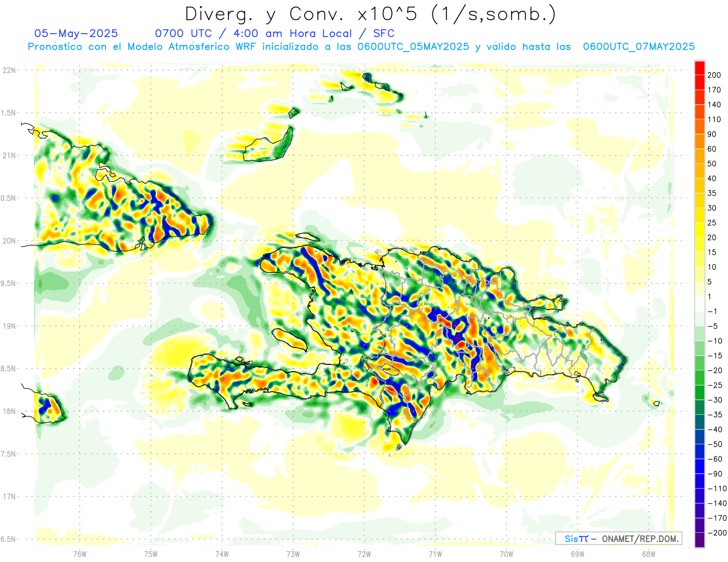
Task: Click the '8.5N' latitude axis label
Action: [8, 369]
